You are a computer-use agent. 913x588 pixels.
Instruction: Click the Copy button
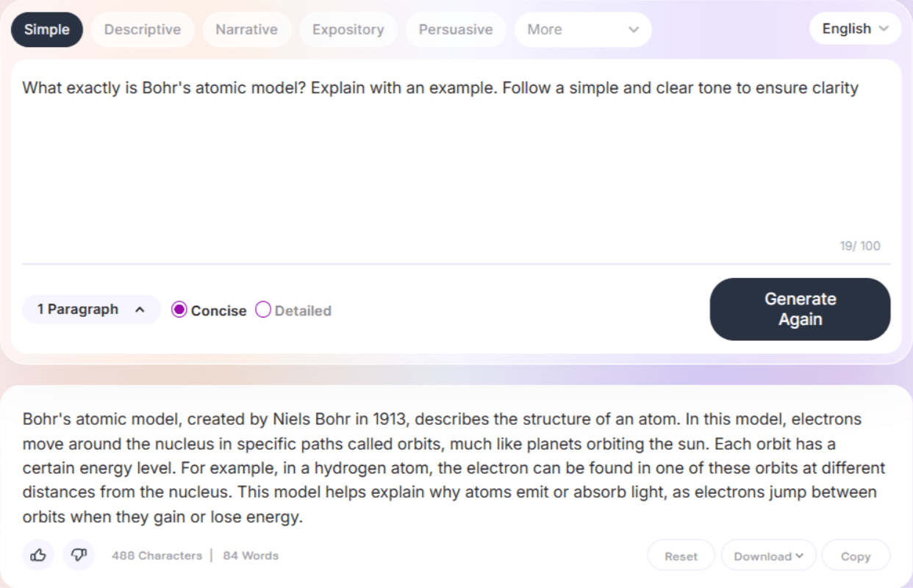(856, 556)
